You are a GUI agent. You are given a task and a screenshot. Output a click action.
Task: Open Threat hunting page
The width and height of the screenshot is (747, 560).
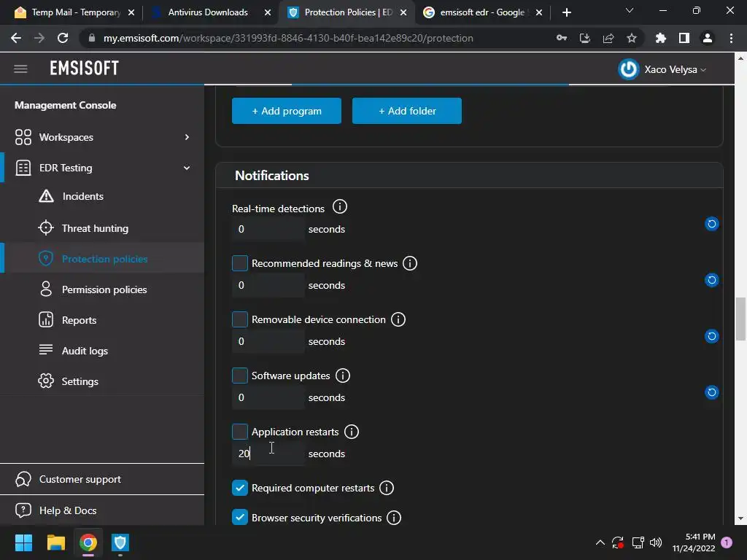pyautogui.click(x=95, y=228)
